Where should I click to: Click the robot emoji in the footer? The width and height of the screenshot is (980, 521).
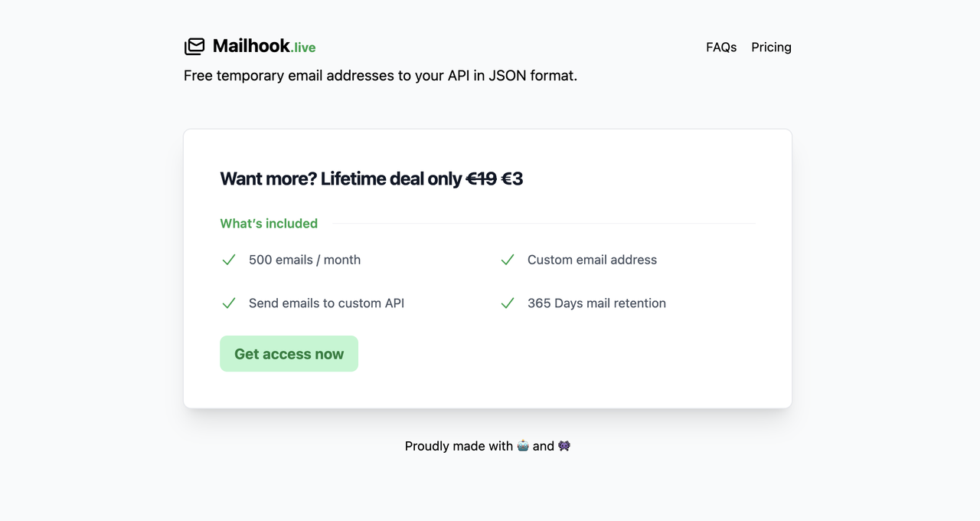click(x=523, y=445)
